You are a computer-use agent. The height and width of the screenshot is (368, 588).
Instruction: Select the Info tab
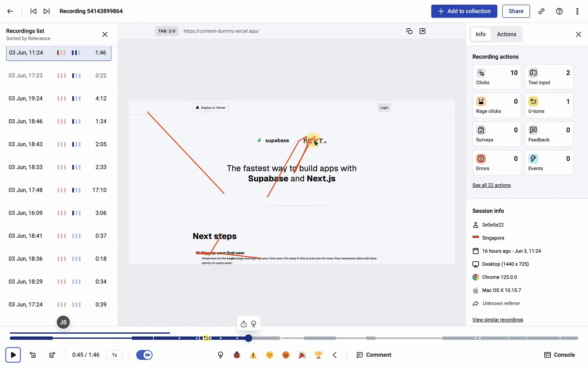tap(480, 34)
